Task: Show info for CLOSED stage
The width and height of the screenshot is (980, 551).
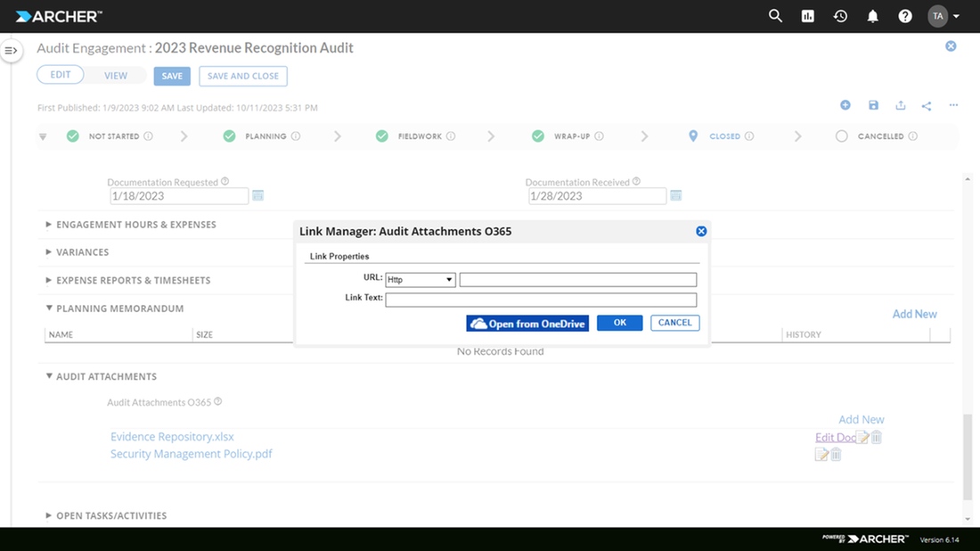Action: point(748,136)
